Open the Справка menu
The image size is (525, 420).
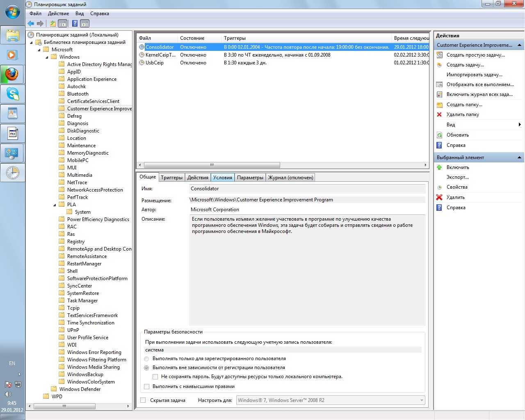[100, 14]
